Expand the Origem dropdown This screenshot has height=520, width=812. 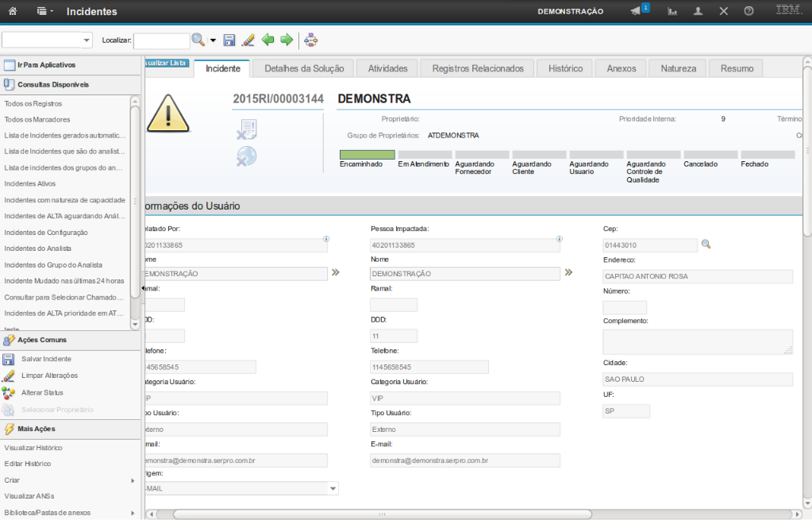[333, 489]
